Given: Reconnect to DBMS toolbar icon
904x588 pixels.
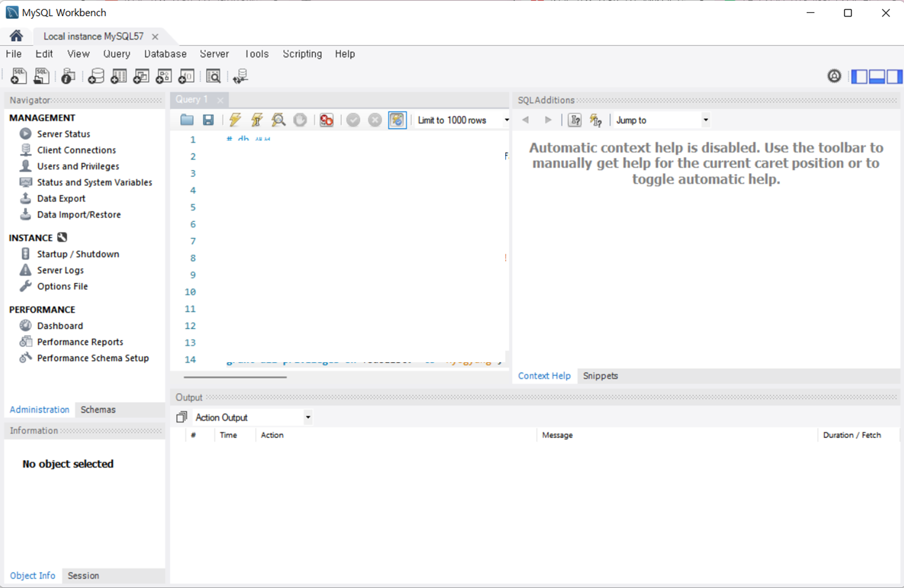Looking at the screenshot, I should 240,76.
